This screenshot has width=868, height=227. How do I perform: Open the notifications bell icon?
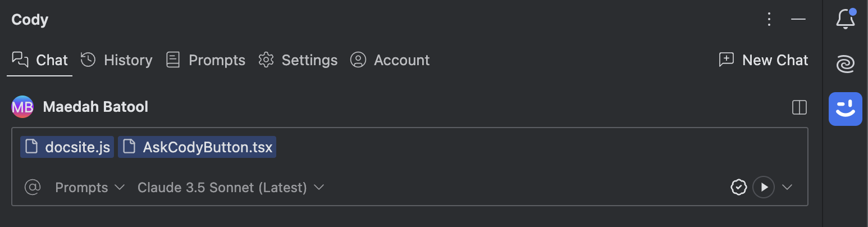(846, 19)
